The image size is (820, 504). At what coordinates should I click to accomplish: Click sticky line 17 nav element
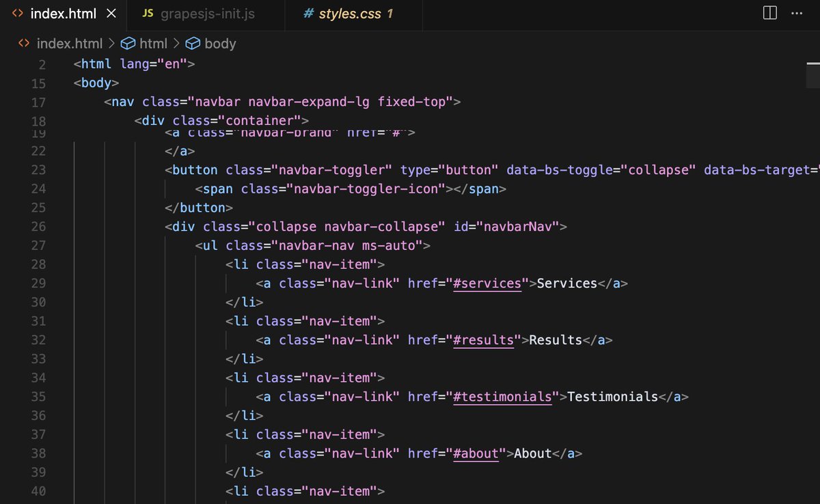pyautogui.click(x=283, y=102)
